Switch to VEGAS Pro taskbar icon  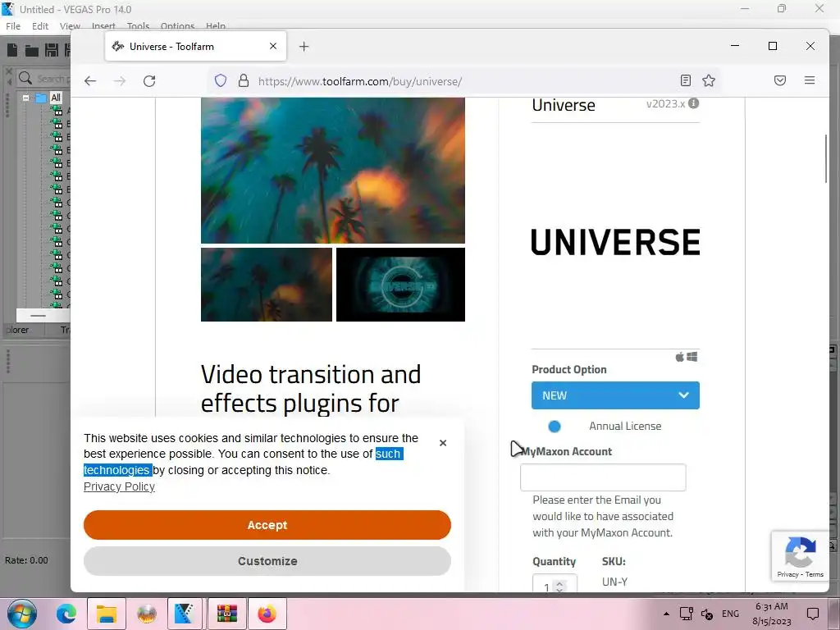(185, 614)
